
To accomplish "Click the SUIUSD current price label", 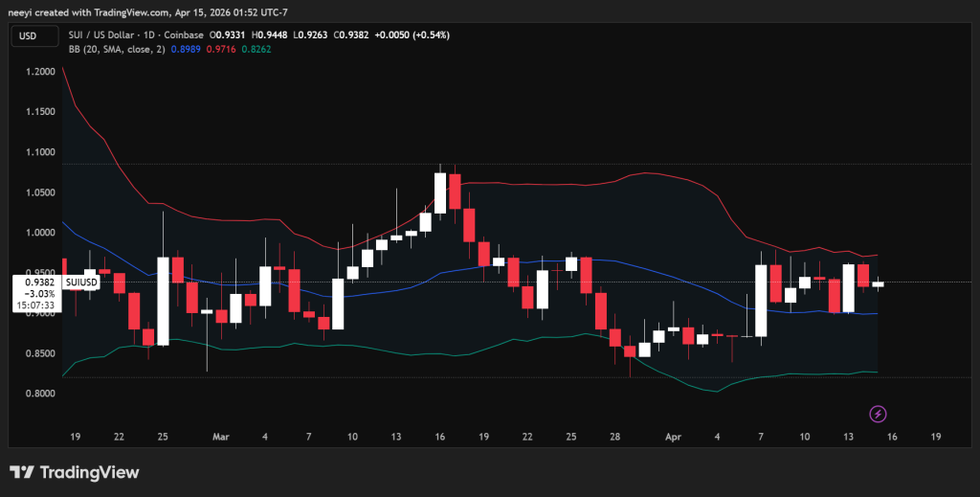I will coord(80,282).
